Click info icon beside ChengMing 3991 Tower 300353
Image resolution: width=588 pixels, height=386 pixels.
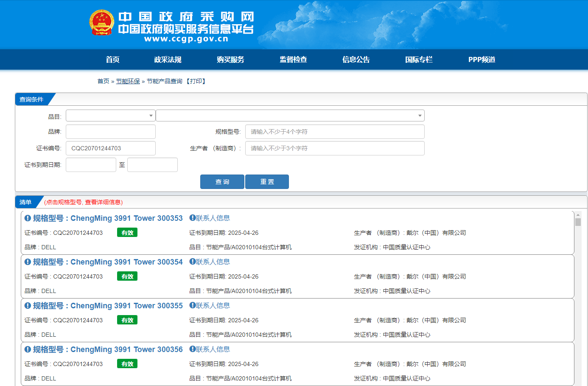click(28, 218)
